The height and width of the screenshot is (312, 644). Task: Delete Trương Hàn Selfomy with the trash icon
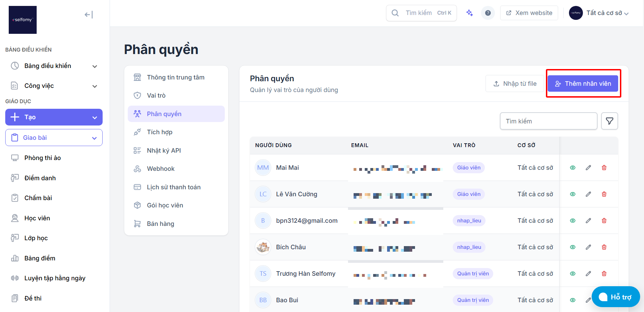[604, 274]
